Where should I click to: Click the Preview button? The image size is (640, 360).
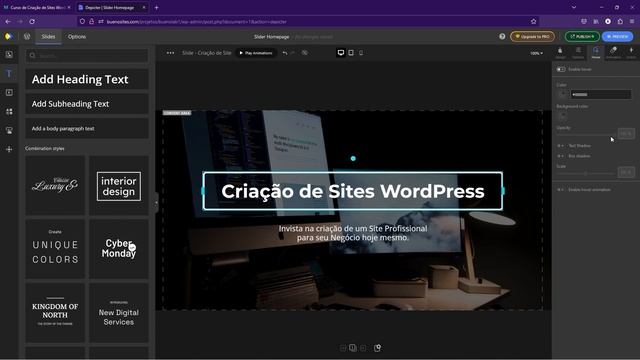(x=617, y=36)
